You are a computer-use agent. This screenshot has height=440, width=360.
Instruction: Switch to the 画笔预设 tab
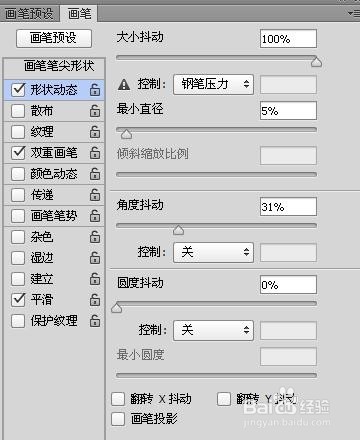click(30, 14)
